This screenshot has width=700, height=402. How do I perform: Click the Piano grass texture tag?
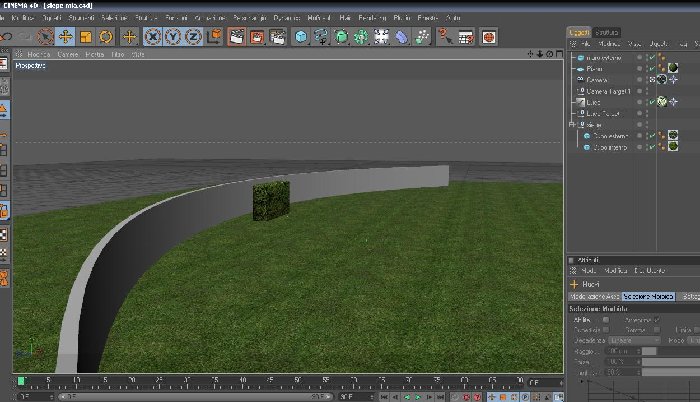673,68
